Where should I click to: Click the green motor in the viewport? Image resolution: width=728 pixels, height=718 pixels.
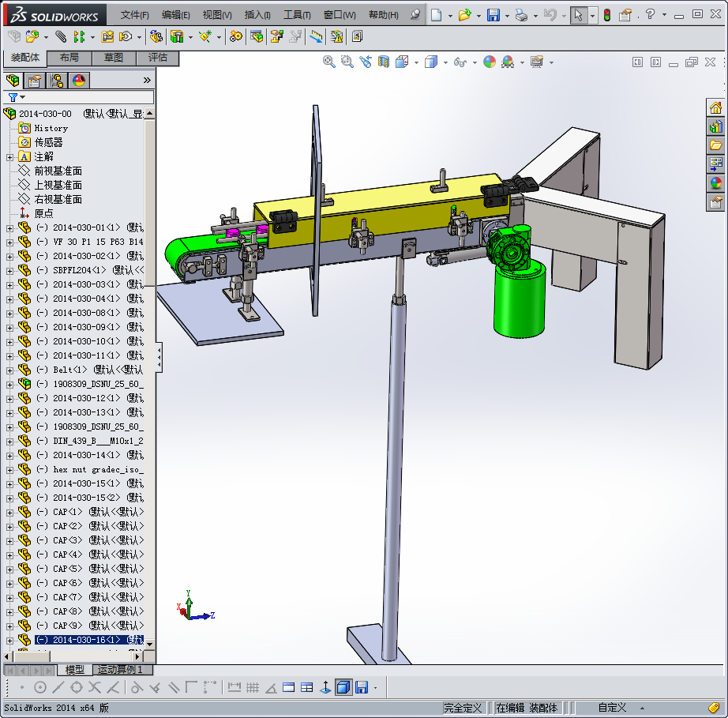[x=519, y=302]
